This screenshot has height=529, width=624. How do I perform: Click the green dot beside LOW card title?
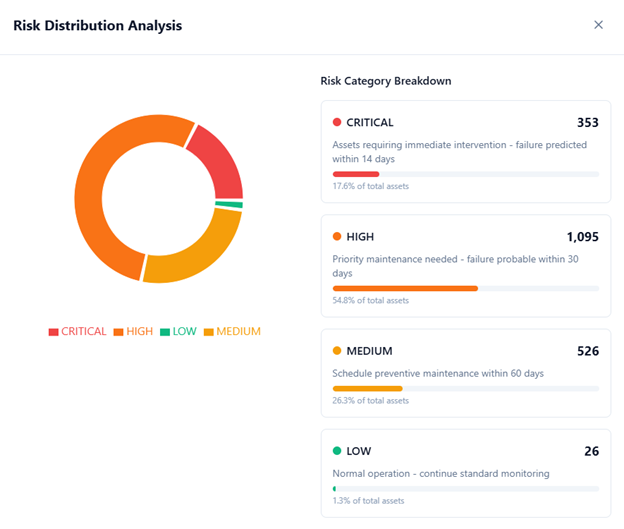[x=337, y=451]
